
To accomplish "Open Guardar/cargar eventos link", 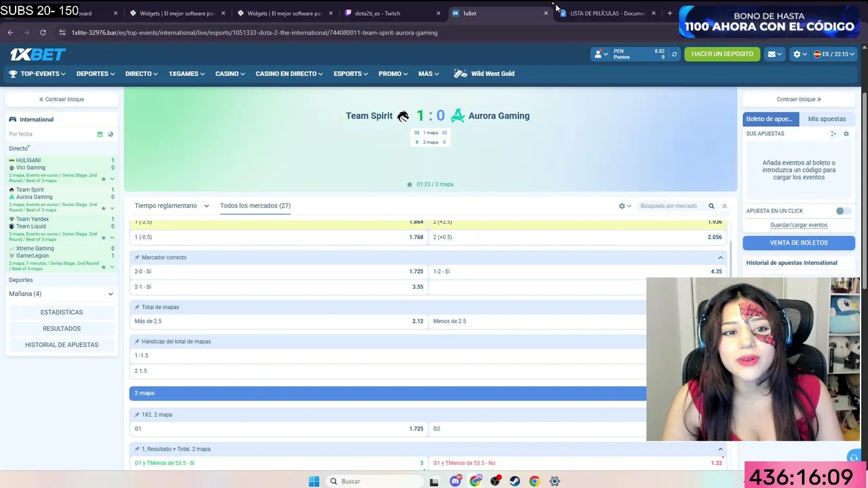I will pyautogui.click(x=799, y=225).
